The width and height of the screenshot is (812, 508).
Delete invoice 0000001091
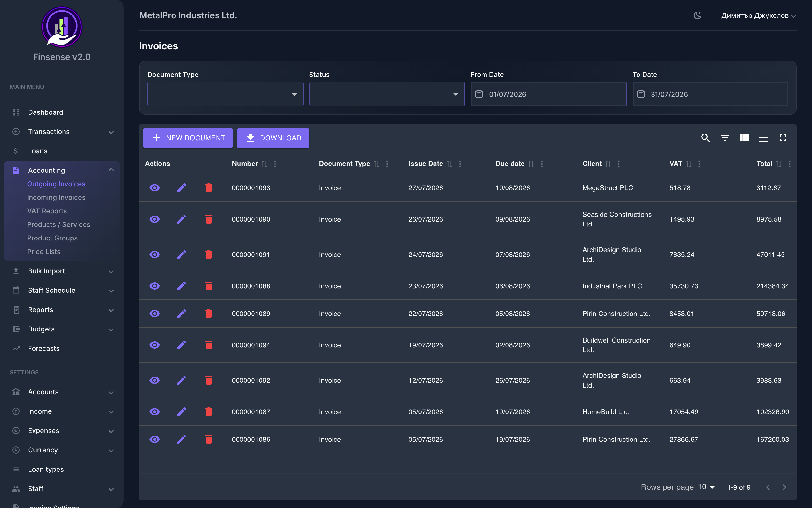tap(209, 254)
